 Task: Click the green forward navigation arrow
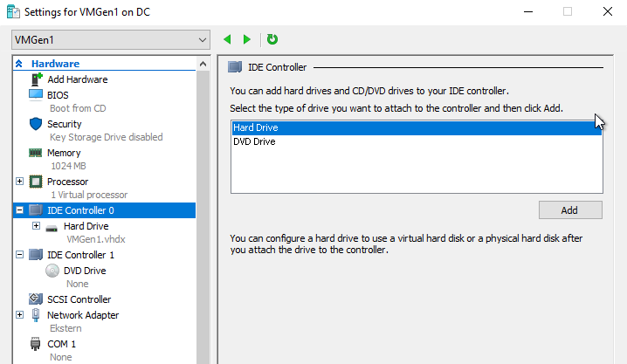pyautogui.click(x=247, y=39)
